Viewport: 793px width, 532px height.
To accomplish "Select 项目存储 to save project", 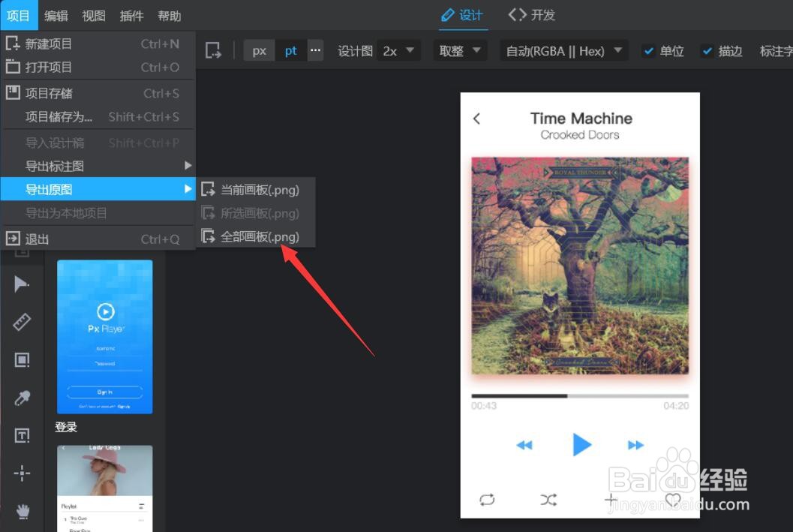I will (x=98, y=93).
